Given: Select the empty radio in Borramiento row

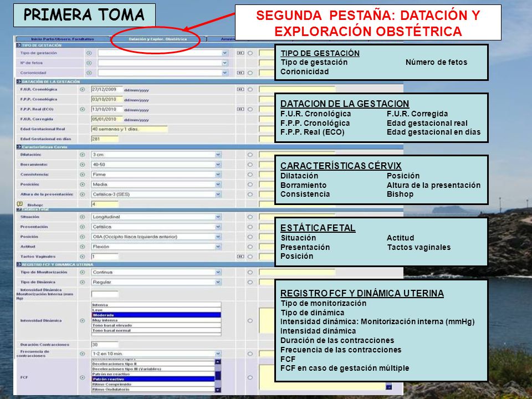Looking at the screenshot, I should click(250, 165).
